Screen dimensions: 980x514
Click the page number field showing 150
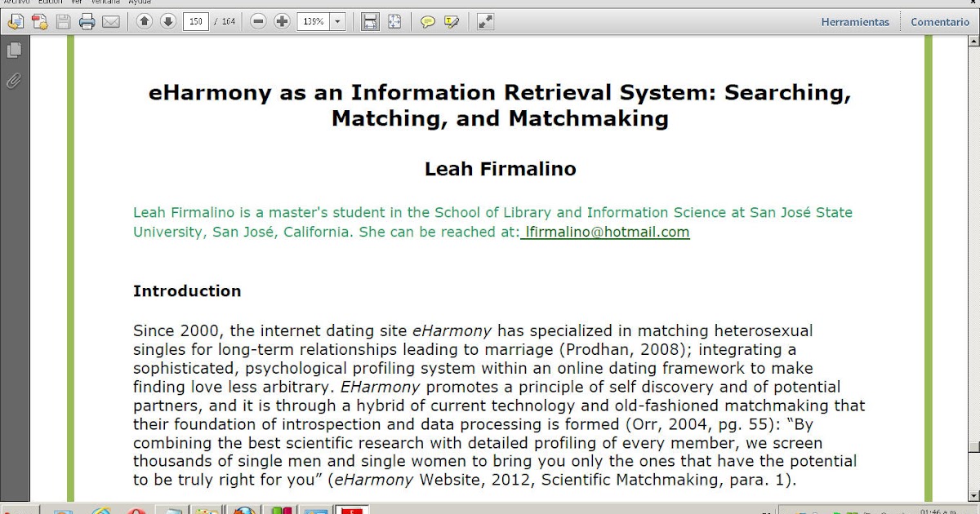(x=195, y=22)
